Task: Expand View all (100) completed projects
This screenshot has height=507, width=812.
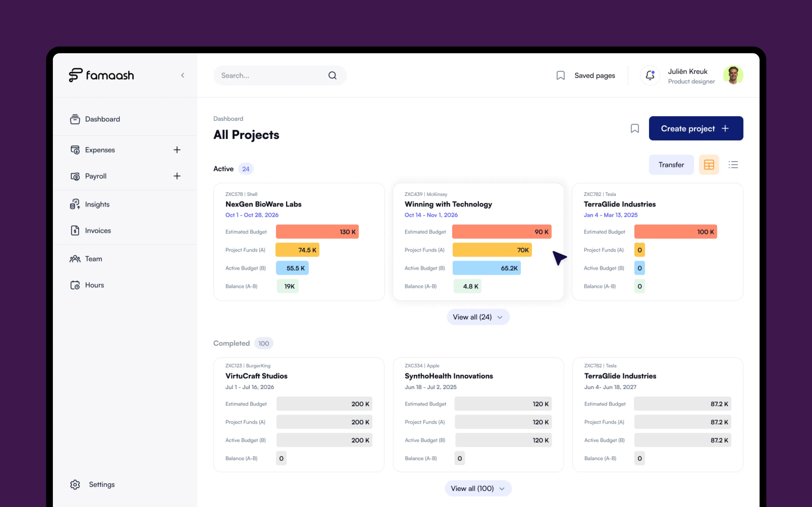Action: (x=478, y=488)
